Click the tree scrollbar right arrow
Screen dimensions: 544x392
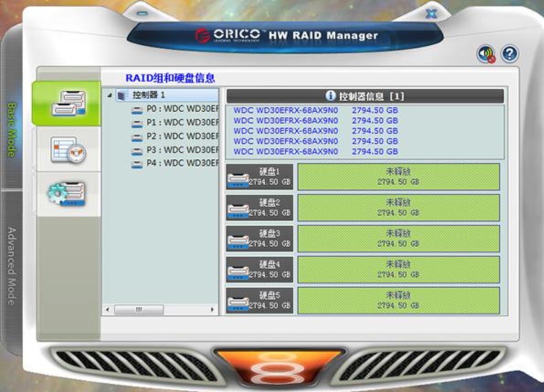(x=212, y=309)
